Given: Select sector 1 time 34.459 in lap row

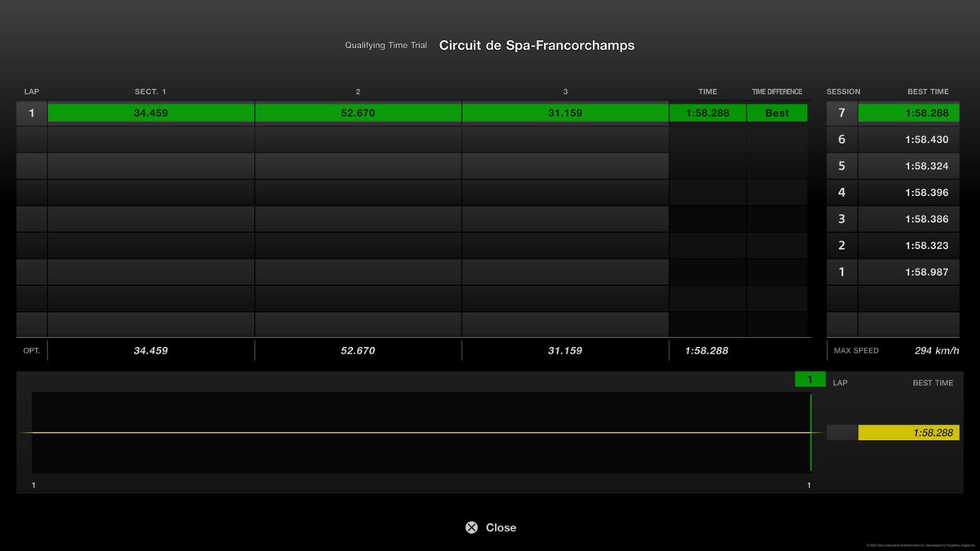Looking at the screenshot, I should 151,113.
